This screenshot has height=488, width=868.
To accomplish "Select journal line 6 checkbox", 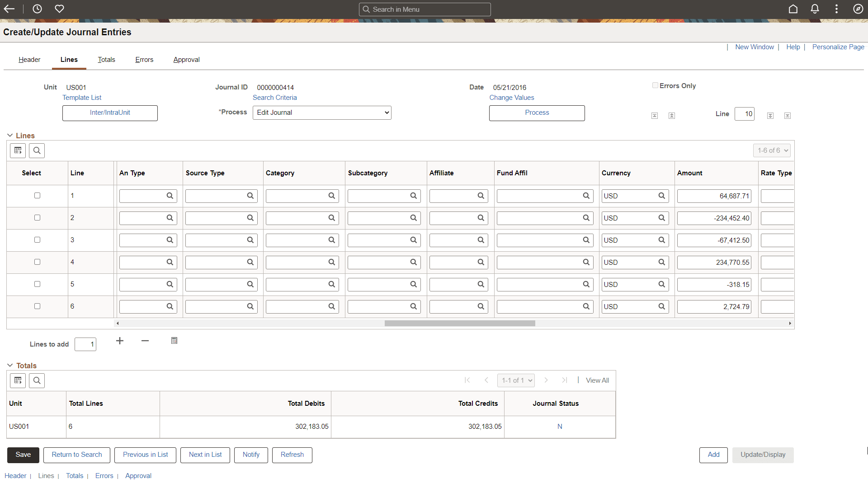I will coord(37,306).
